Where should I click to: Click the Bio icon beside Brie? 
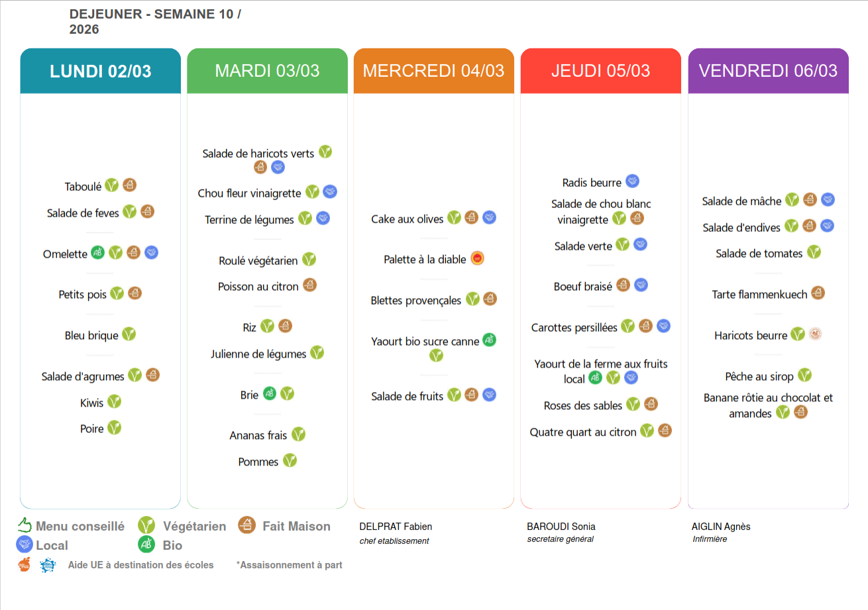(x=270, y=393)
